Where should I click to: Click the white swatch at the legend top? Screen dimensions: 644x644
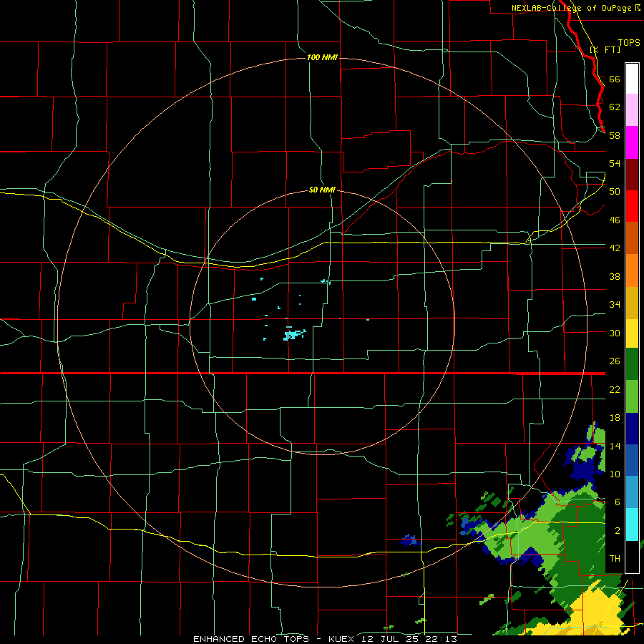pos(632,79)
